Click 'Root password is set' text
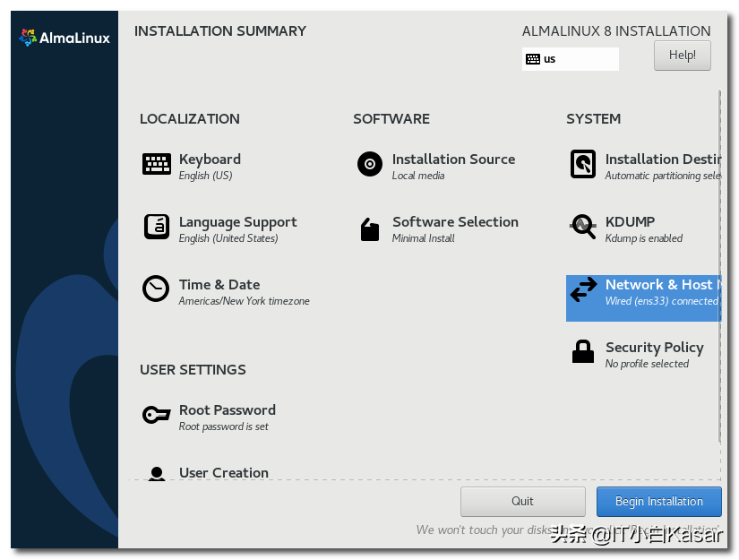The height and width of the screenshot is (560, 739). [223, 426]
